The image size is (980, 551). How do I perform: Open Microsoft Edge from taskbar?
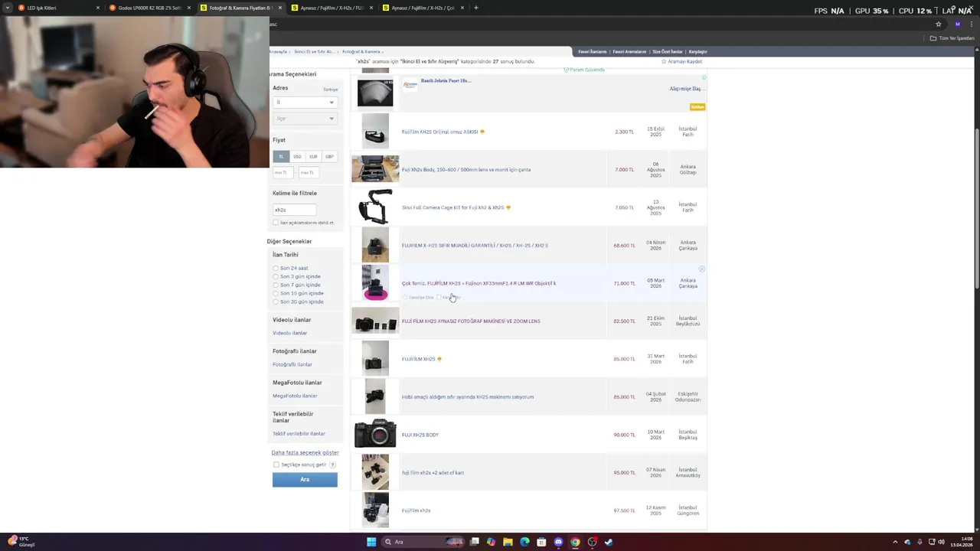524,542
